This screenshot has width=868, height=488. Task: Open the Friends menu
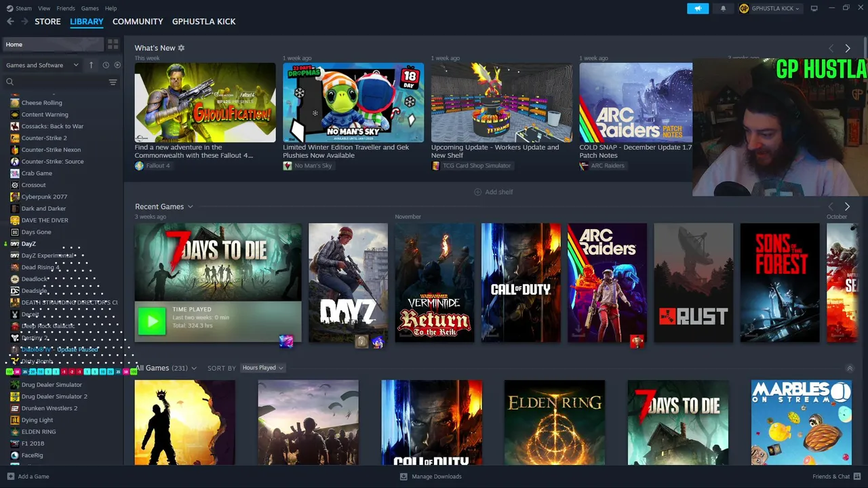(x=66, y=8)
